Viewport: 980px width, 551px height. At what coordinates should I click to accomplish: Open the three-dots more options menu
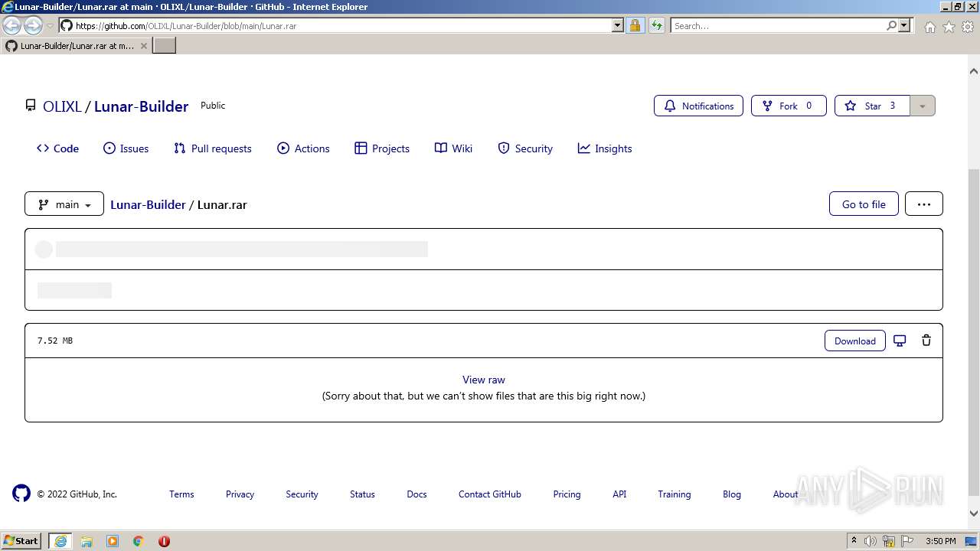924,204
